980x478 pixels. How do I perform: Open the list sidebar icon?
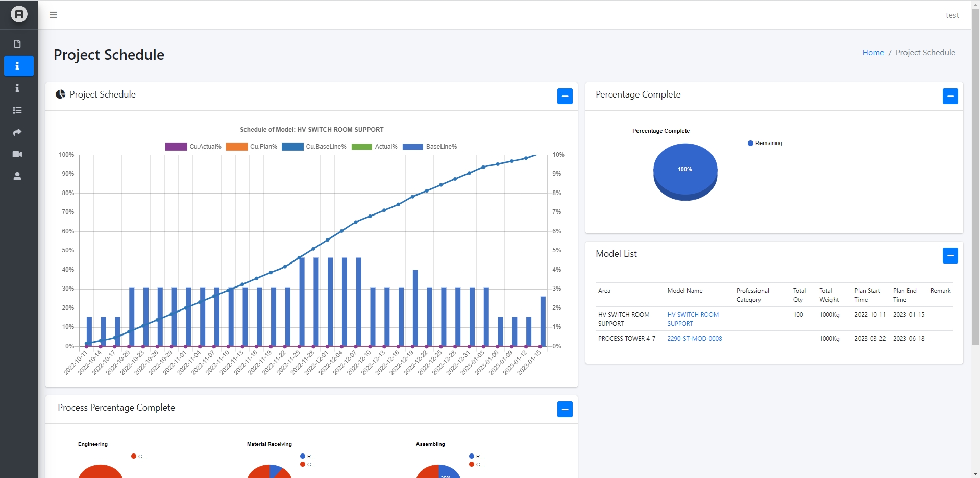(x=17, y=110)
